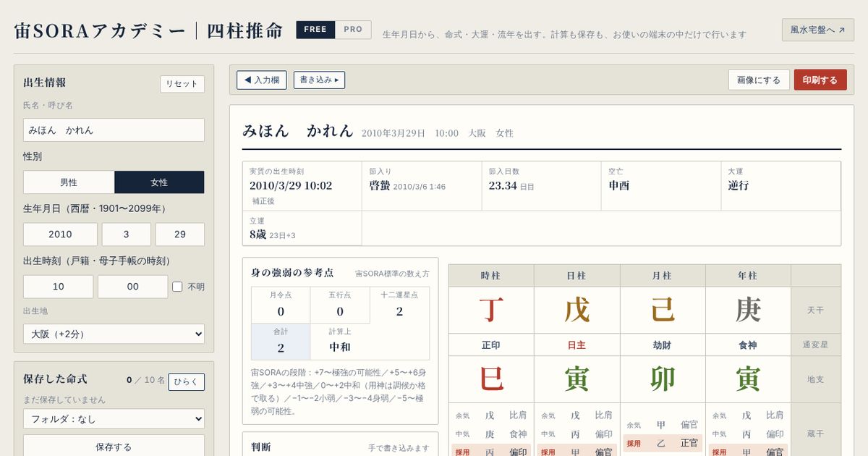The width and height of the screenshot is (868, 456).
Task: Open the 風水宅盤へ link
Action: pyautogui.click(x=817, y=30)
